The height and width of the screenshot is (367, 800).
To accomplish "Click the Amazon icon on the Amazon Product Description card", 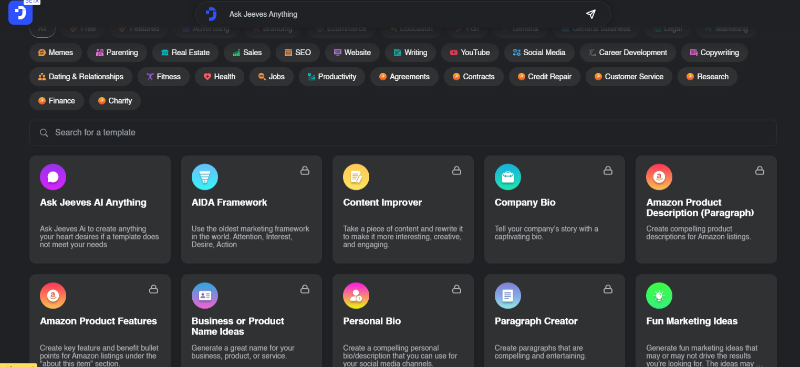I will 659,177.
